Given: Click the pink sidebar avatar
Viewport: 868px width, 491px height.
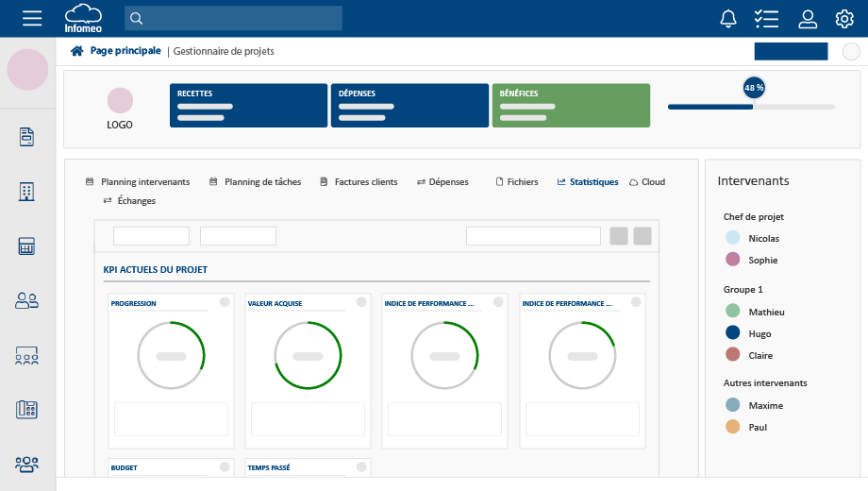Looking at the screenshot, I should click(x=27, y=70).
